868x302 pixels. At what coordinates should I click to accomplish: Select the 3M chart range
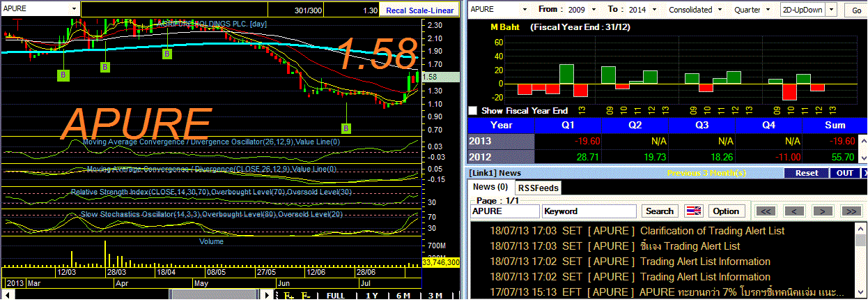click(435, 296)
